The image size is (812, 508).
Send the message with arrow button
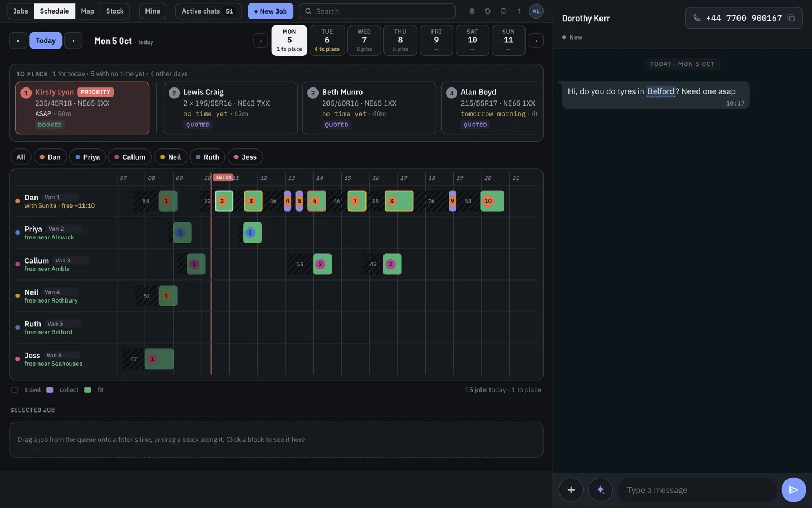(x=793, y=490)
